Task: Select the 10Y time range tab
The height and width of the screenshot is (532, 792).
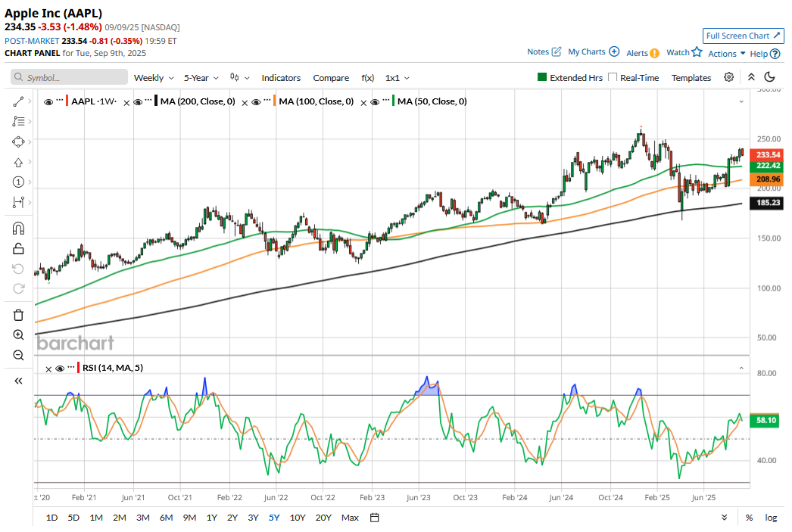Action: (x=298, y=518)
